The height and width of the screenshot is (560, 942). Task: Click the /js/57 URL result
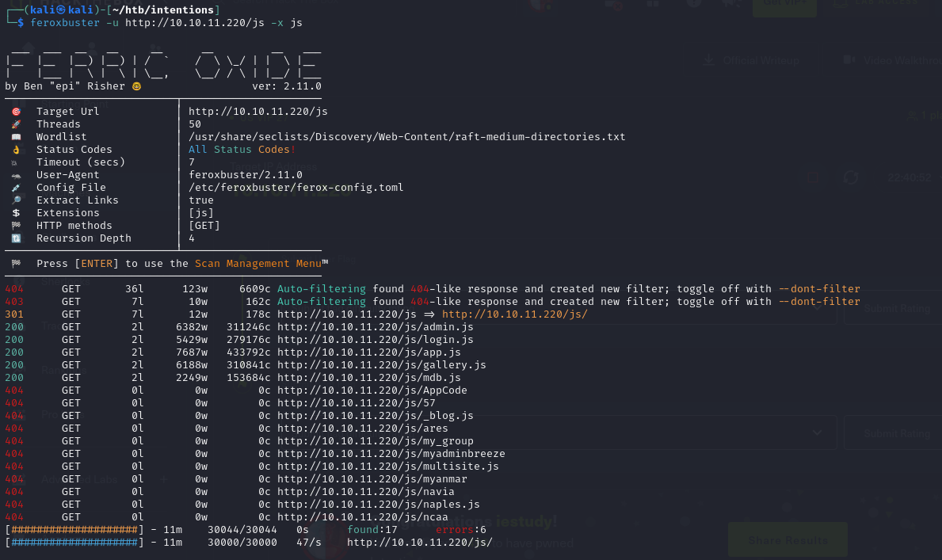(x=357, y=403)
